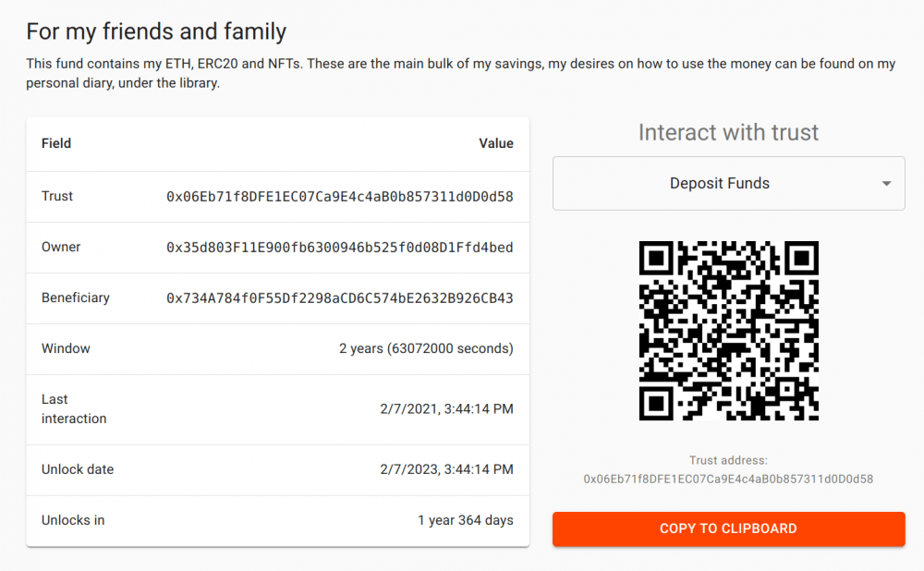The height and width of the screenshot is (571, 924).
Task: Click the Trust contract address value in table
Action: pos(339,197)
